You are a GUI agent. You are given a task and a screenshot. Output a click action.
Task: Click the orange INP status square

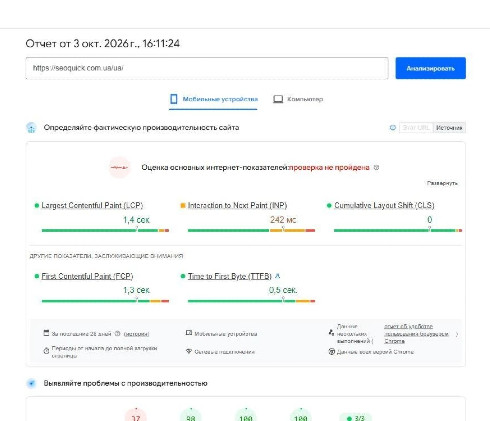183,205
